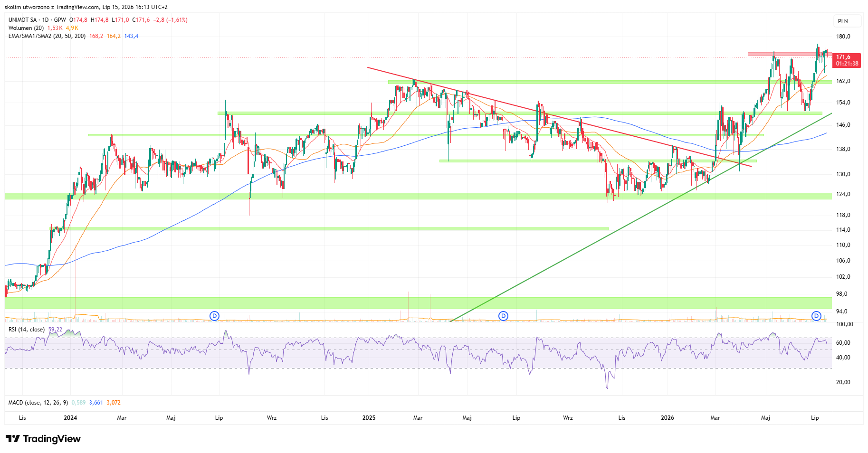Click the UNIMOT SA symbol title
Image resolution: width=868 pixels, height=453 pixels.
tap(22, 20)
